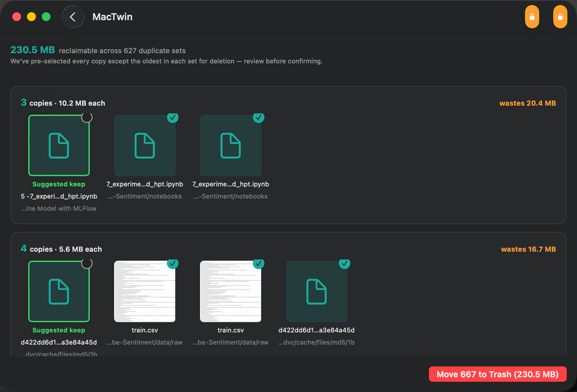
Task: Uncheck the first train.csv checkbox
Action: coord(173,263)
